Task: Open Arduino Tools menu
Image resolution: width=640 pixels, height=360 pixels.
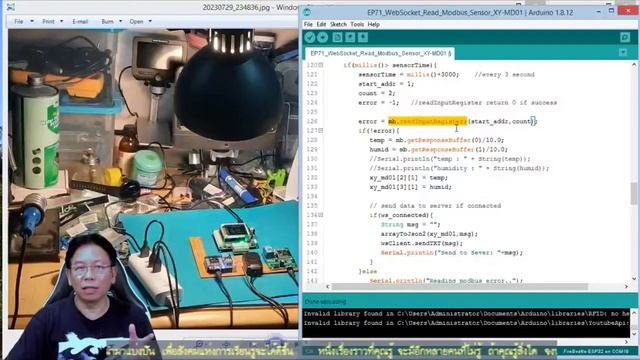Action: click(357, 24)
